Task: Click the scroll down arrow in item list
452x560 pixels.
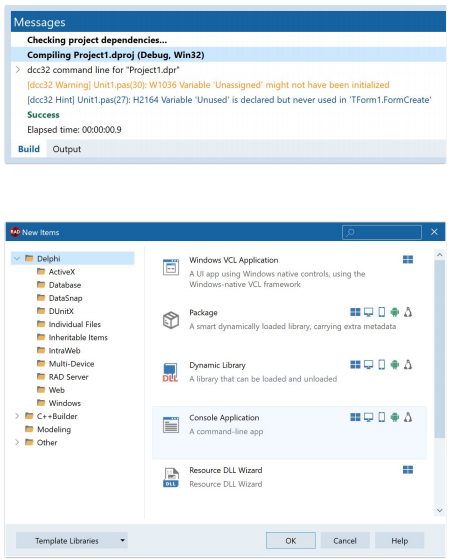Action: coord(440,510)
